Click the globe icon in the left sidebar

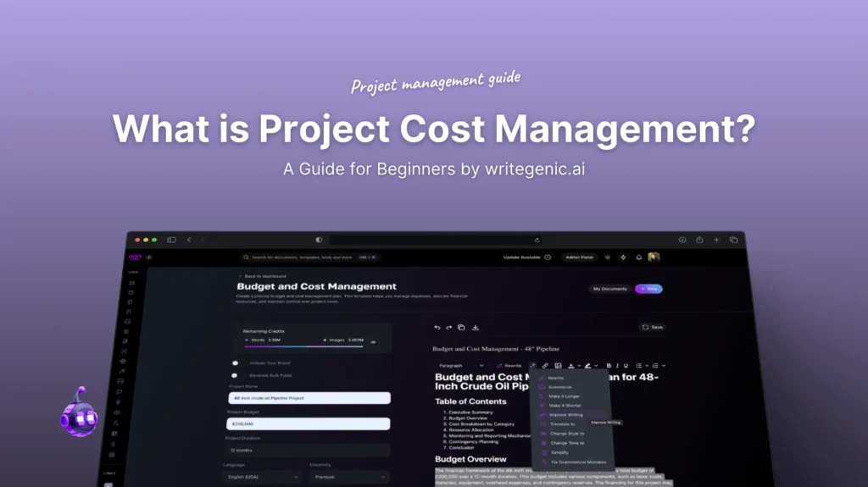[x=123, y=361]
